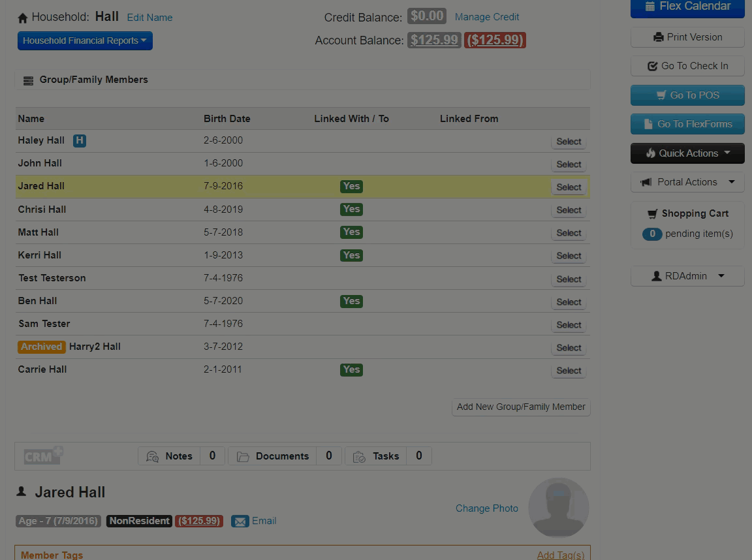The width and height of the screenshot is (752, 560).
Task: Open the Documents tab
Action: pos(285,456)
